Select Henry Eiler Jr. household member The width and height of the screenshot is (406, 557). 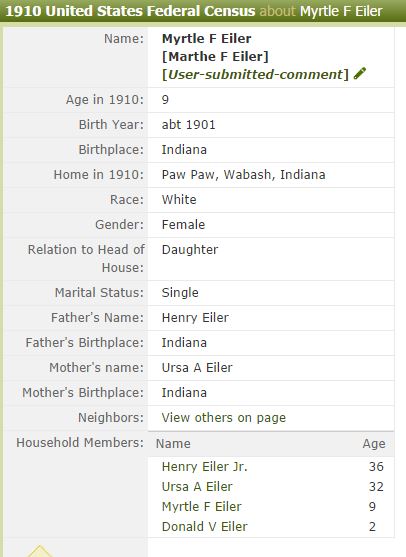pyautogui.click(x=204, y=466)
